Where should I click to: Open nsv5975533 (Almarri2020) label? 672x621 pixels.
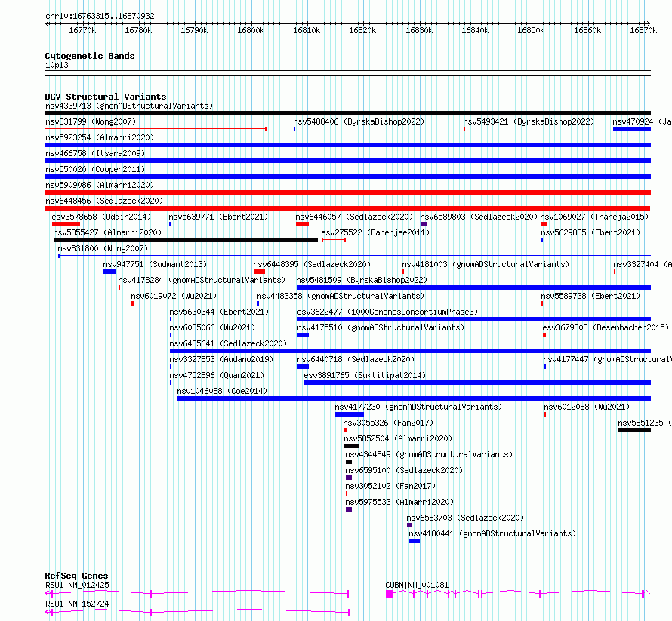pos(399,502)
